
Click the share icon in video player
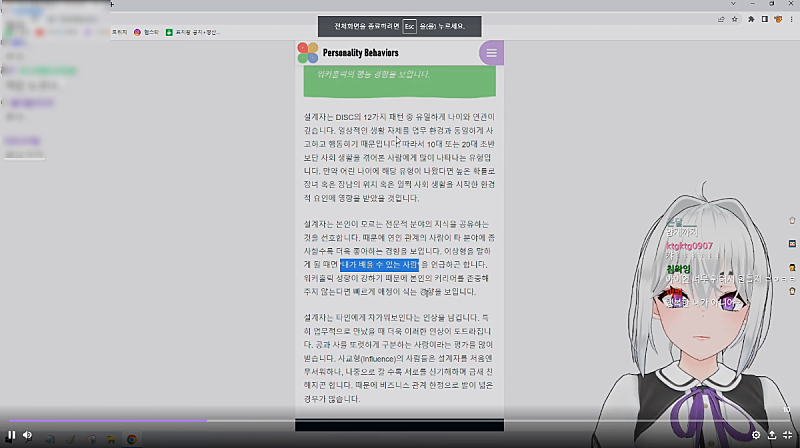point(772,435)
